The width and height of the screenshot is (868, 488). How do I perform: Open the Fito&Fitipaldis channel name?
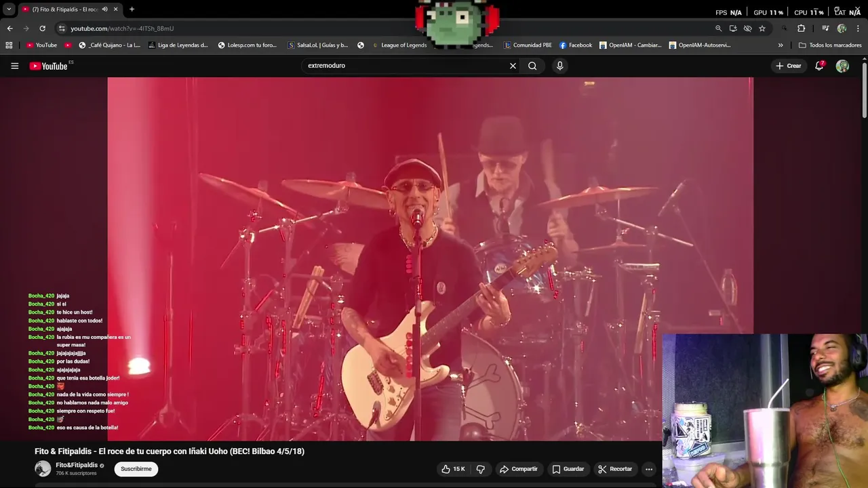point(77,466)
